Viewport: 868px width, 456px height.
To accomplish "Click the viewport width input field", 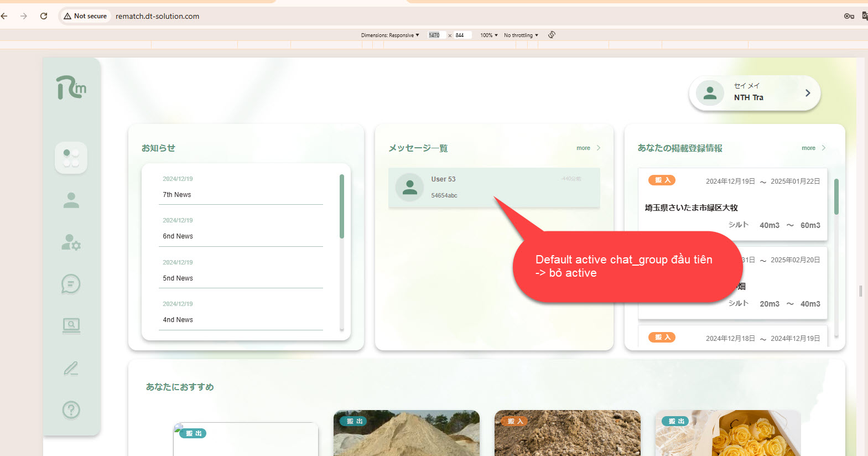I will point(435,35).
